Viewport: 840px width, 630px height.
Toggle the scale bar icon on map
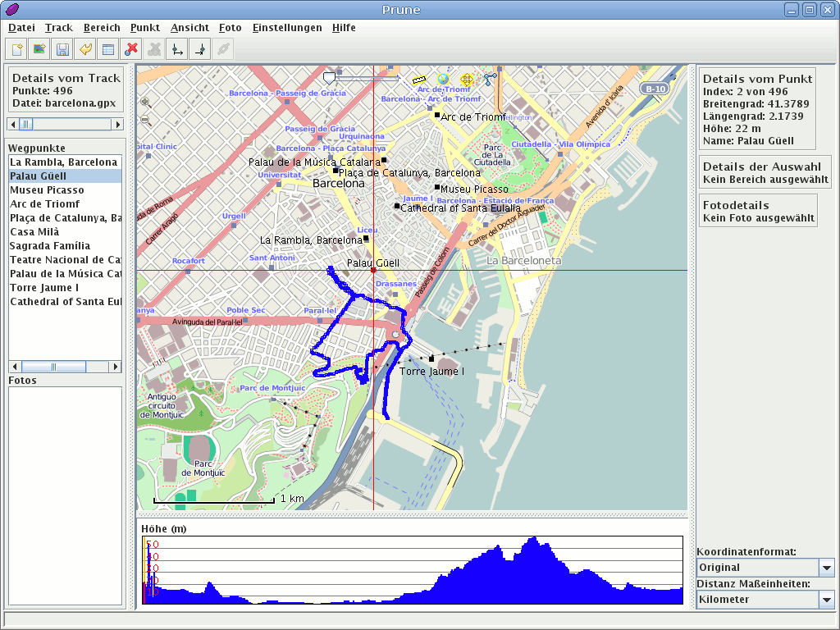[419, 80]
